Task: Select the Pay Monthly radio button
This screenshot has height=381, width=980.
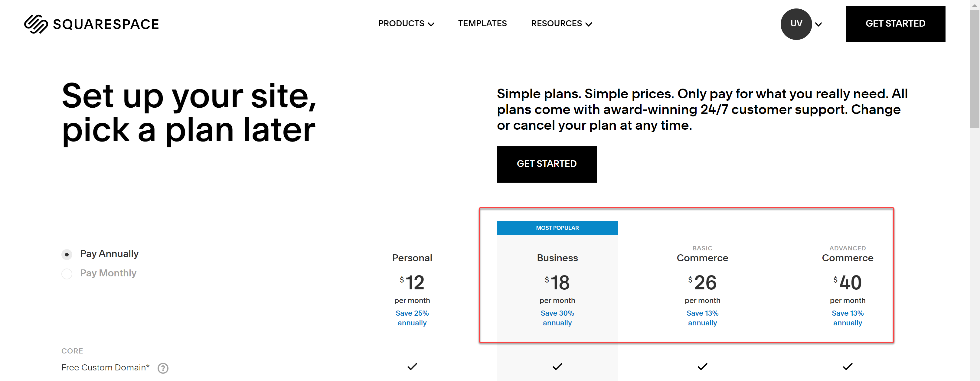Action: pos(67,273)
